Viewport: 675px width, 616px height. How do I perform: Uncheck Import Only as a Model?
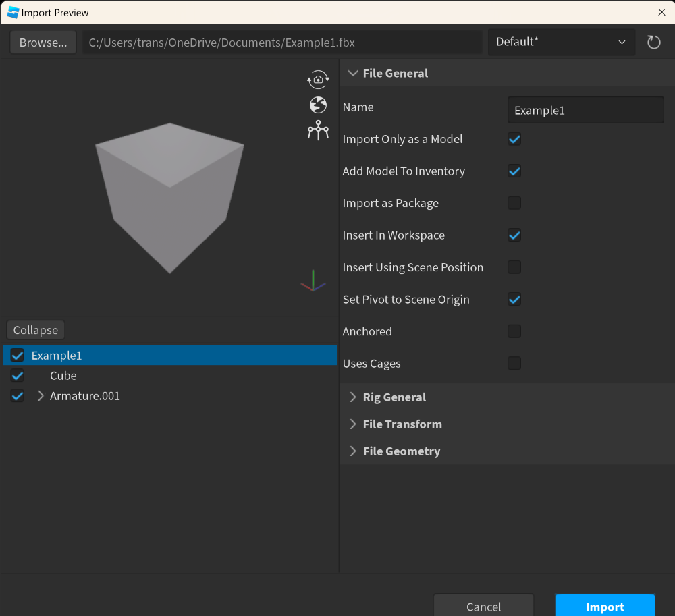point(514,139)
